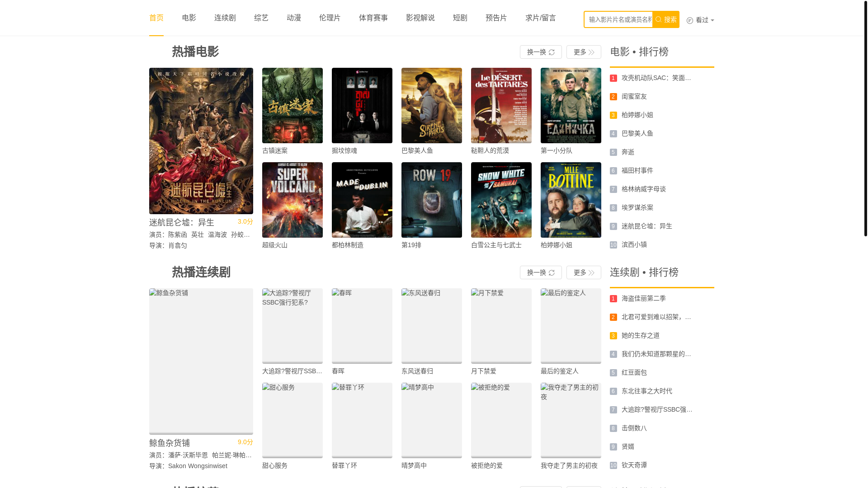
Task: Refresh hot movies with 换一换
Action: click(541, 52)
